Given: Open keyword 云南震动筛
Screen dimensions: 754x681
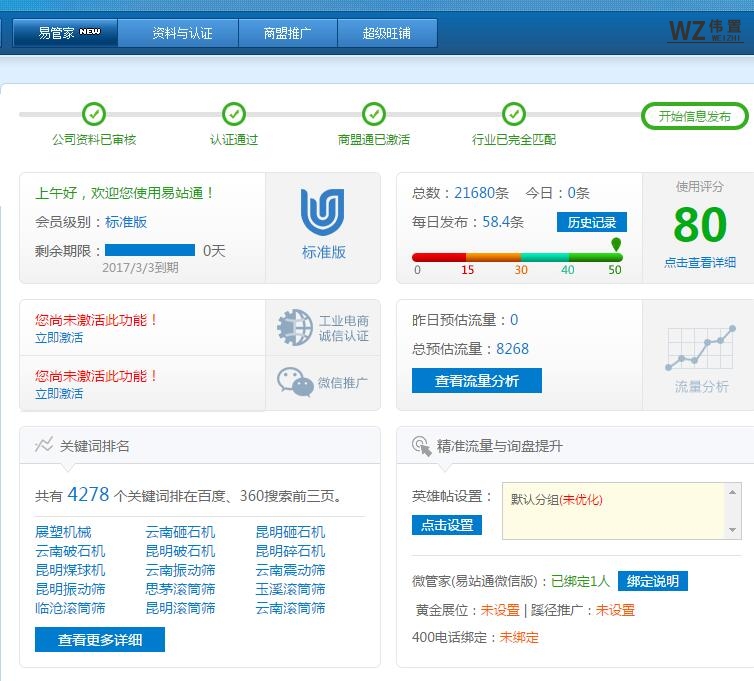Looking at the screenshot, I should [290, 570].
